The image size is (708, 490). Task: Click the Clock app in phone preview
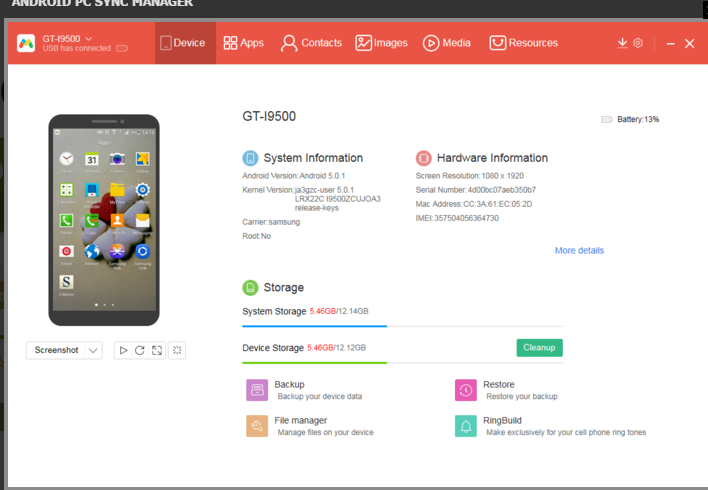[x=66, y=159]
